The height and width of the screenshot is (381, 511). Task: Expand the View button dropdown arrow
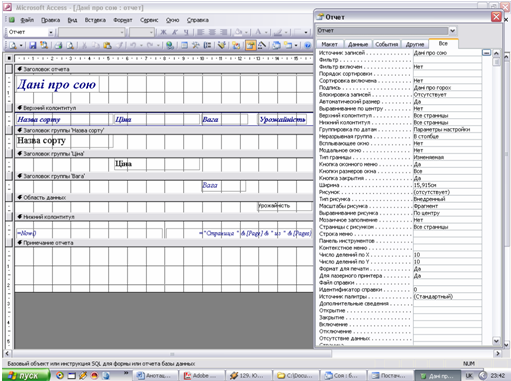pyautogui.click(x=21, y=45)
